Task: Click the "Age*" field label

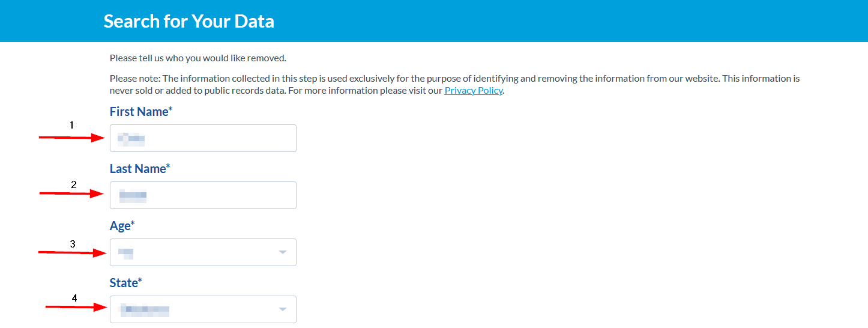Action: click(x=122, y=226)
